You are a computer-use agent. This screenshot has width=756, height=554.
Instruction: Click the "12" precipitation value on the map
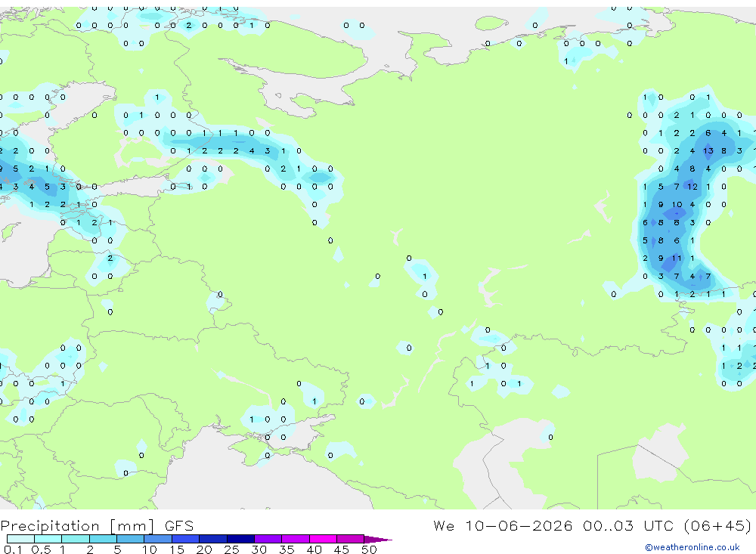692,187
